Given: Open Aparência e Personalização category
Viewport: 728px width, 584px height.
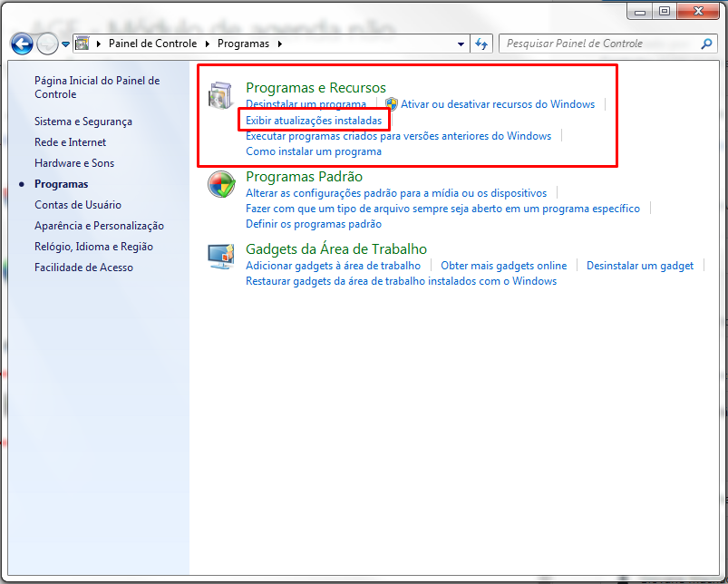Looking at the screenshot, I should 99,226.
